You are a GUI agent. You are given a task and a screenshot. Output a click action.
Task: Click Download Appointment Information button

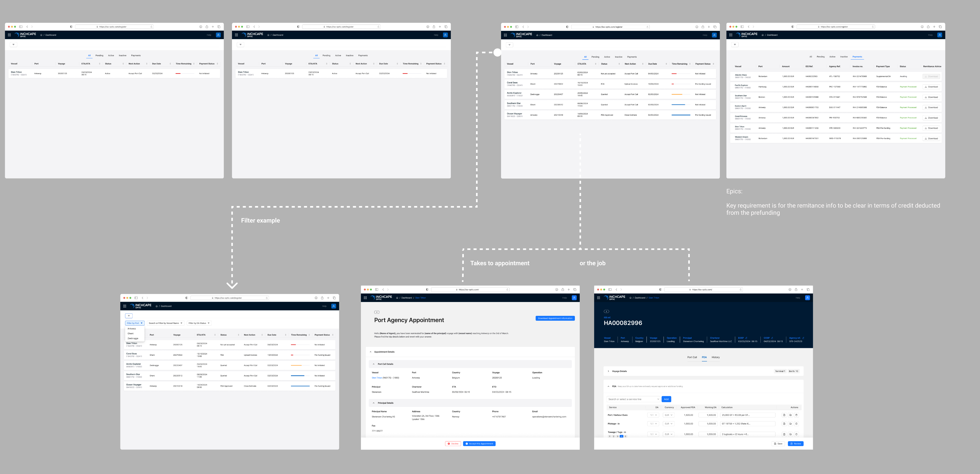[x=555, y=319]
